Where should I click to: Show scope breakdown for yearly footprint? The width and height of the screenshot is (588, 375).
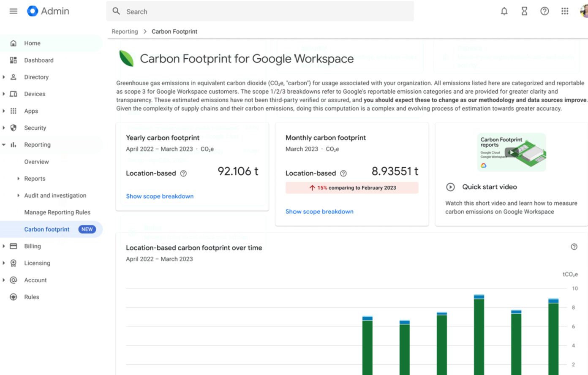pos(160,196)
